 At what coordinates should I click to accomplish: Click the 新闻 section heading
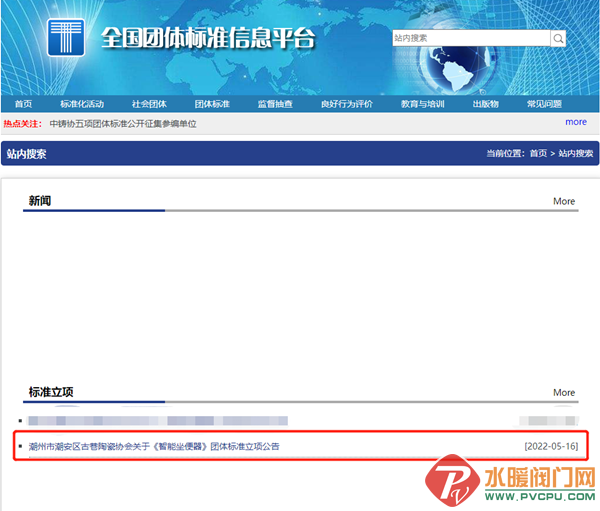pos(40,201)
